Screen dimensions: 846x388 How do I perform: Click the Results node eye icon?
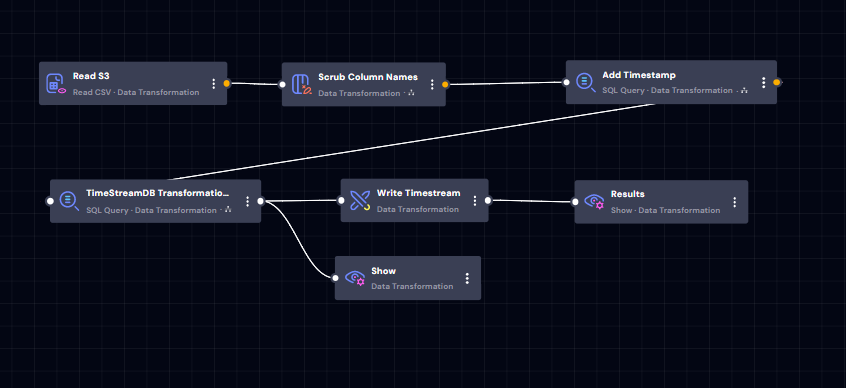tap(593, 201)
